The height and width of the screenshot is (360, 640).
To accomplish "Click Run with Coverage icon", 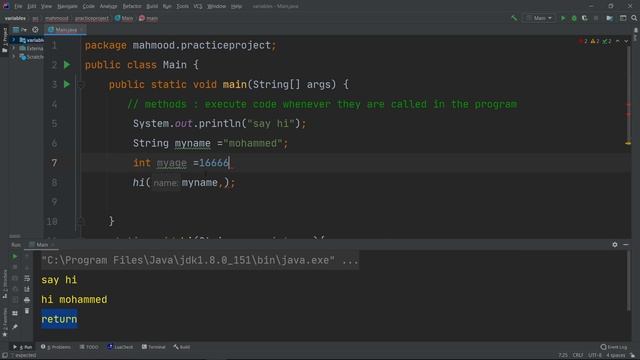I will pos(584,18).
